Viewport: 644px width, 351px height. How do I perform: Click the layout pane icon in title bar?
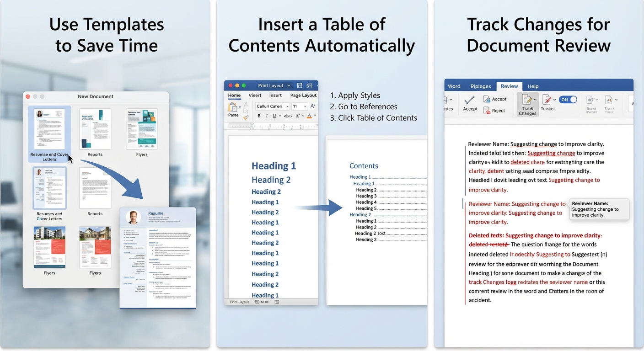click(300, 85)
